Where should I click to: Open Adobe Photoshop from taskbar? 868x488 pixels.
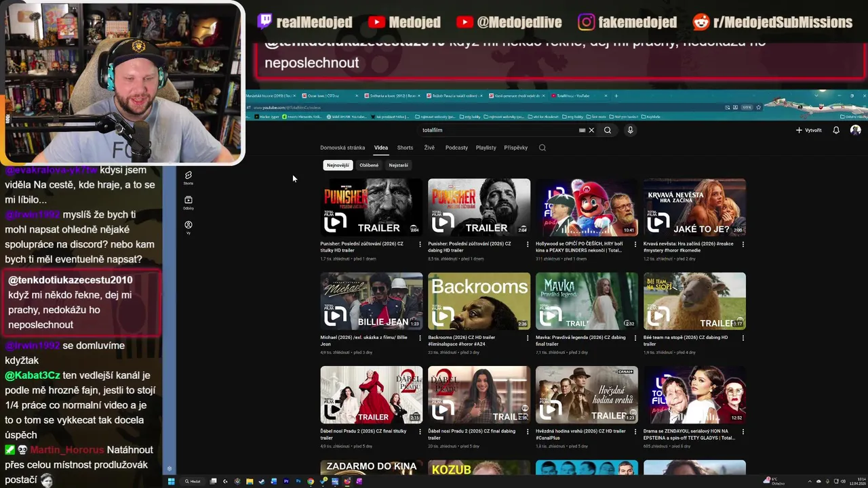[298, 481]
